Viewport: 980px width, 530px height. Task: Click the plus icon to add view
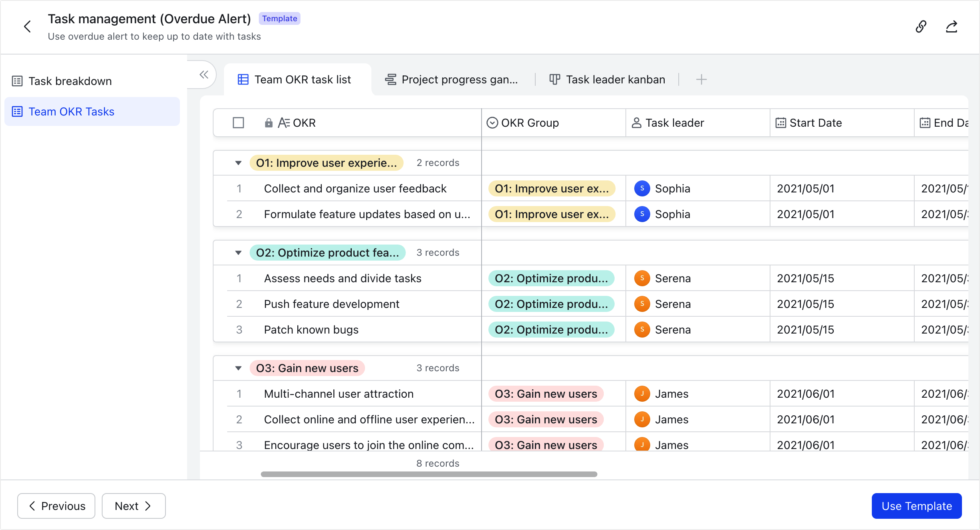(701, 79)
